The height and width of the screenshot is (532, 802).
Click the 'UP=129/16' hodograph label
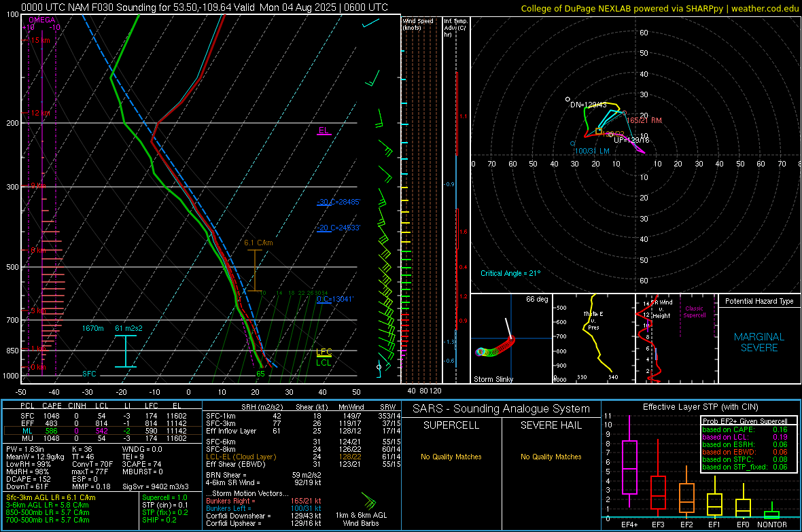(631, 140)
